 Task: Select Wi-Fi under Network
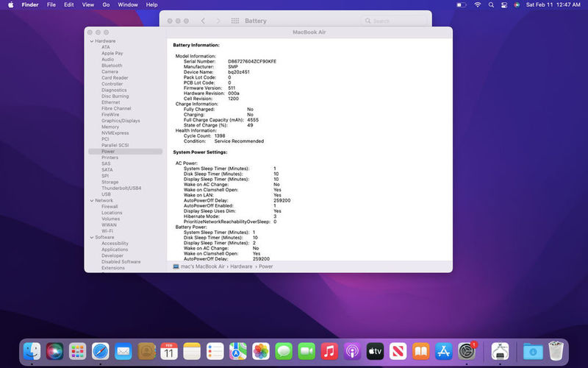point(107,231)
